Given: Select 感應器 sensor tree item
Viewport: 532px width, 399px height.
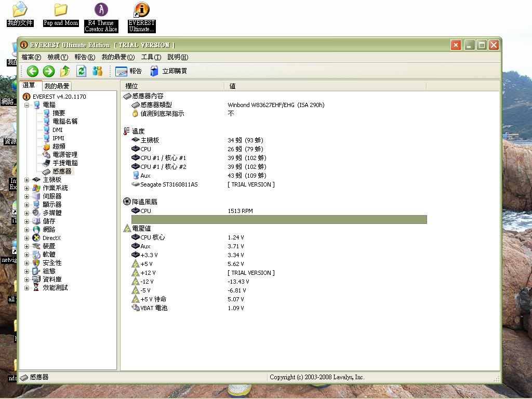Looking at the screenshot, I should 62,171.
